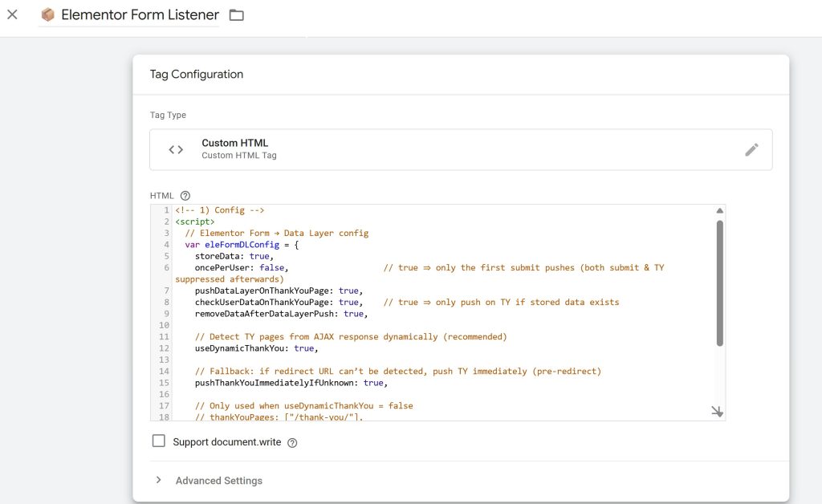
Task: Click the code brackets icon for Custom HTML
Action: click(176, 150)
